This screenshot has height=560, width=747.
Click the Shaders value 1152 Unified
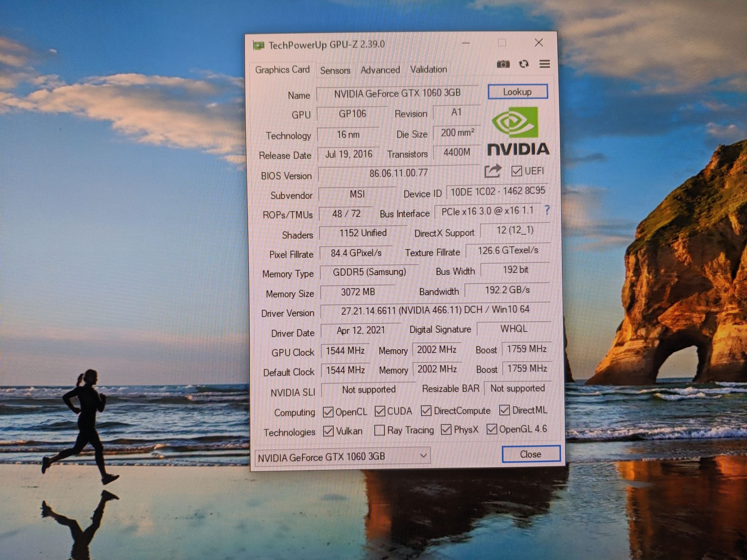coord(363,233)
